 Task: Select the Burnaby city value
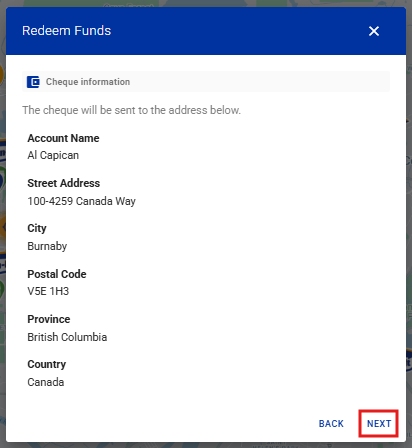[47, 246]
